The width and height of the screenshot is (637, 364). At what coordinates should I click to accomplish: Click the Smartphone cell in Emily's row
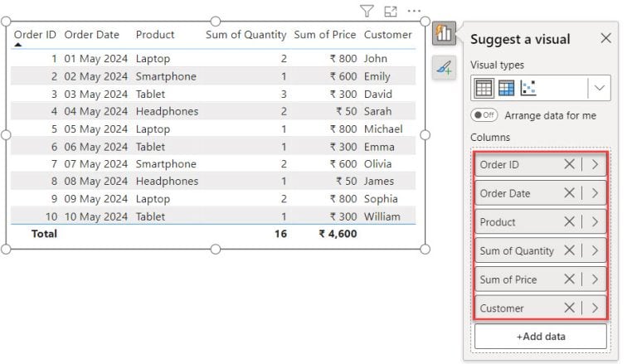166,76
